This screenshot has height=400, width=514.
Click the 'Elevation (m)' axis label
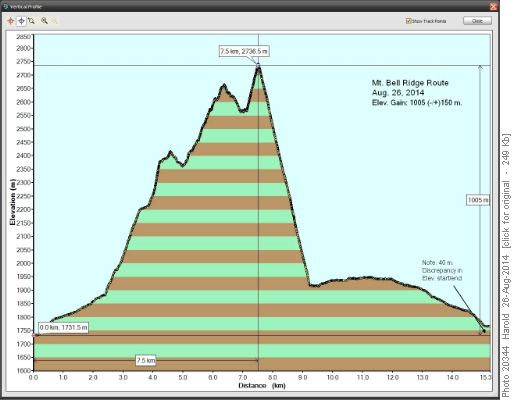click(x=13, y=202)
